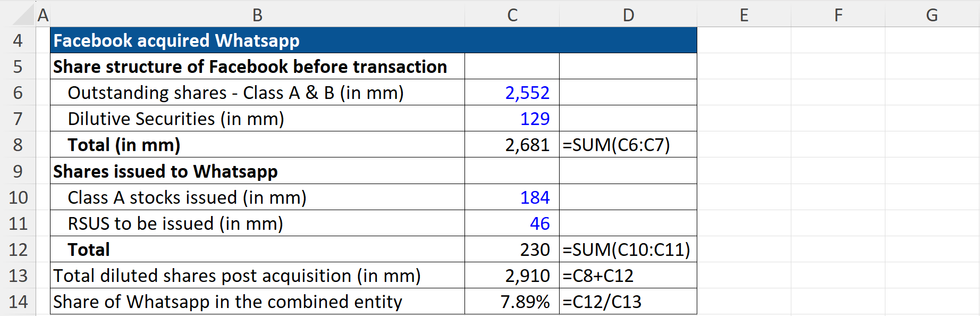
Task: Select row 10 header
Action: pyautogui.click(x=18, y=197)
